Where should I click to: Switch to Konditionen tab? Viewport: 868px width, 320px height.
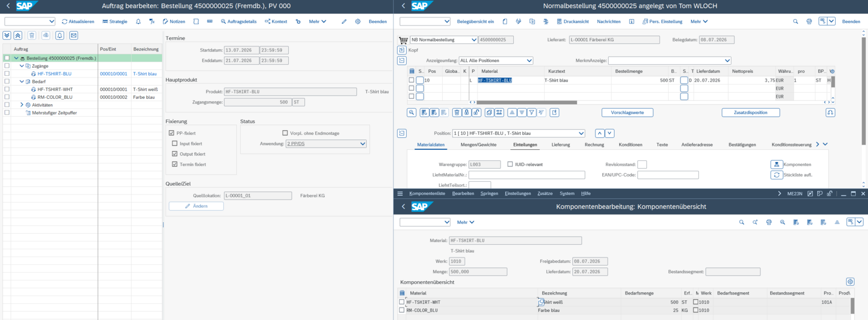pos(631,145)
